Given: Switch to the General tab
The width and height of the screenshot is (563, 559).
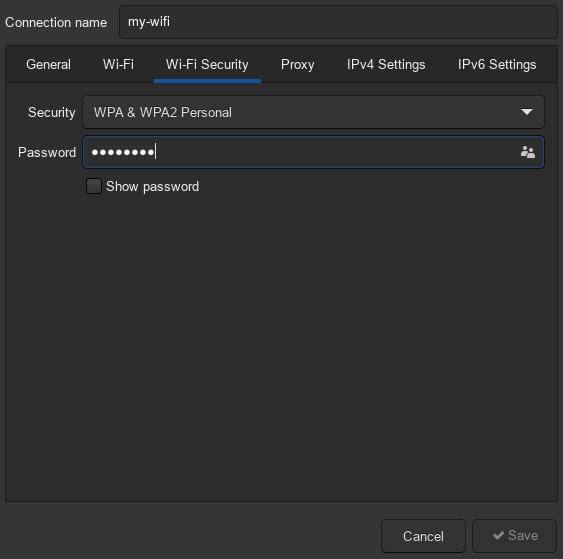Looking at the screenshot, I should click(x=48, y=65).
